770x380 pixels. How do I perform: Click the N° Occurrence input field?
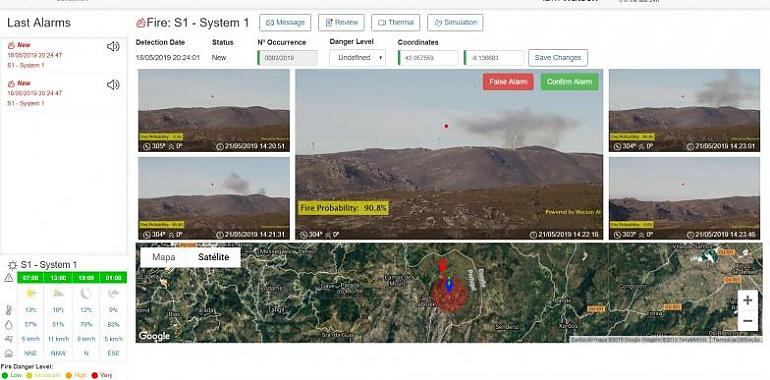(x=287, y=57)
